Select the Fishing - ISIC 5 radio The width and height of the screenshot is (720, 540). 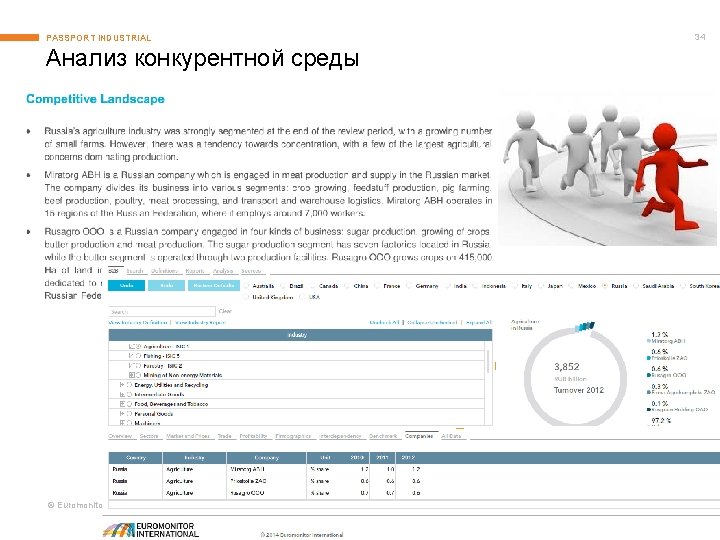[x=138, y=356]
